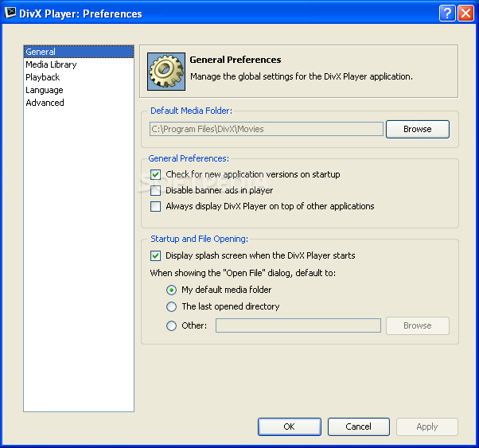Click 'Manage the global settings' description text
Screen dimensions: 479x448
[302, 76]
